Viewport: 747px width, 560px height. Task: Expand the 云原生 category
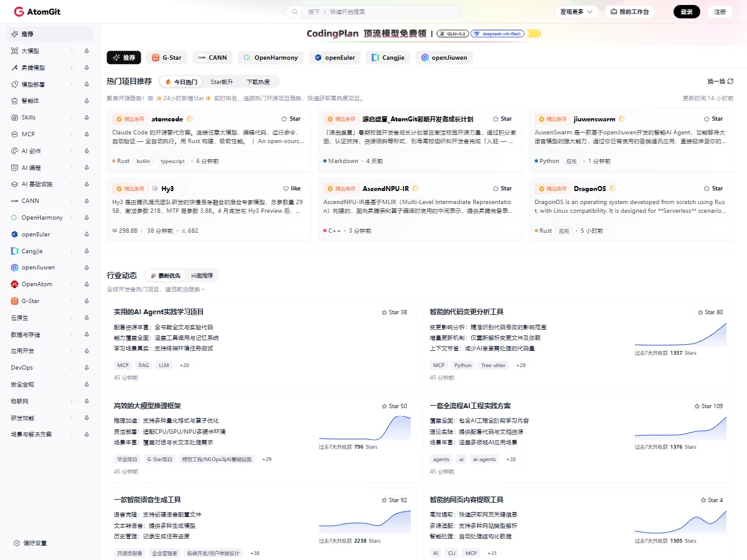[72, 318]
